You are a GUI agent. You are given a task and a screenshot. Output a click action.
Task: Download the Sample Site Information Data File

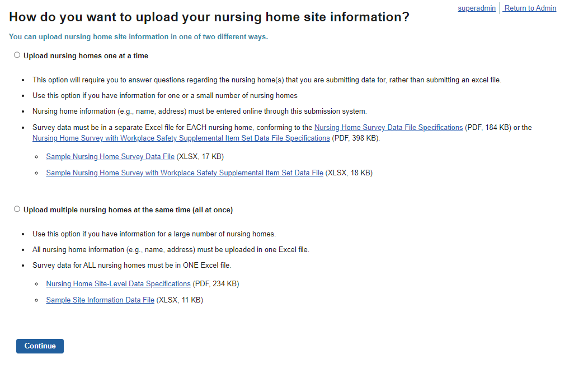point(100,300)
